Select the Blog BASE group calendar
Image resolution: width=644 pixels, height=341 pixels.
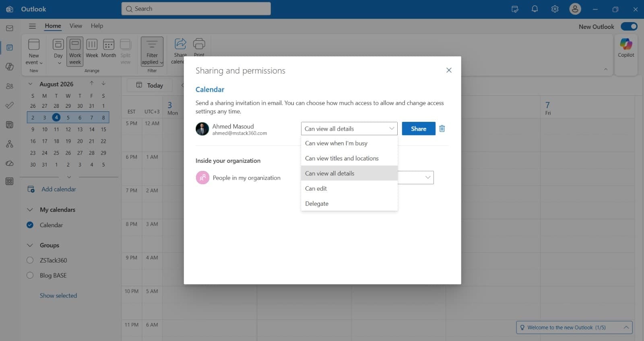30,275
